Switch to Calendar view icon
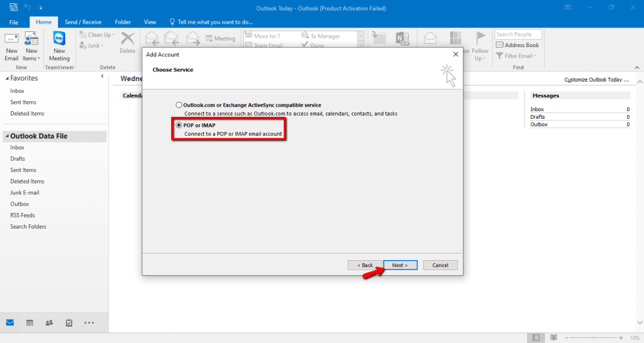 coord(30,323)
